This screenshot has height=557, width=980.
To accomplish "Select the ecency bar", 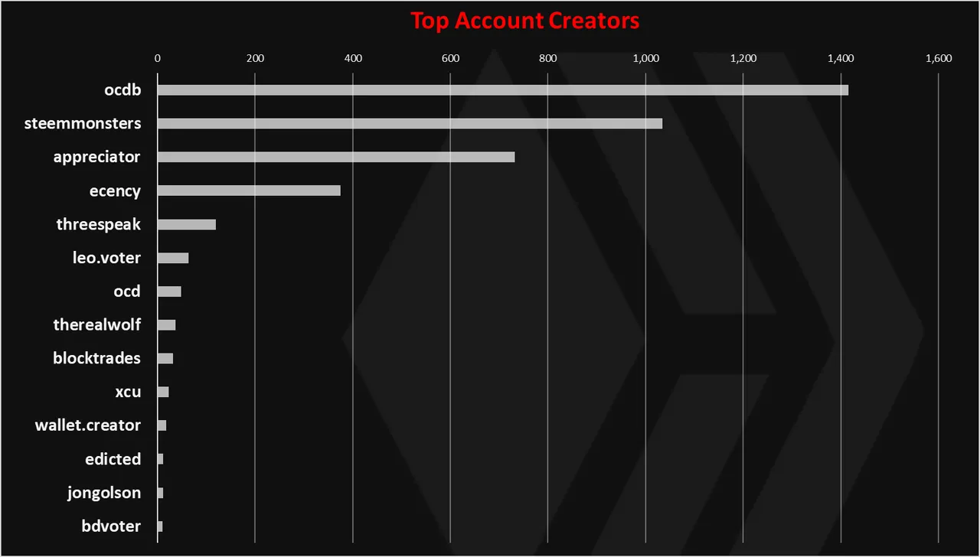I will [x=249, y=191].
